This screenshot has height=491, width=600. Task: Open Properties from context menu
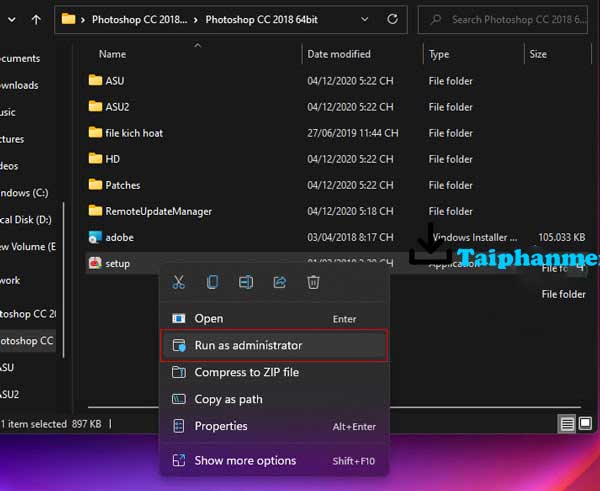[274, 426]
